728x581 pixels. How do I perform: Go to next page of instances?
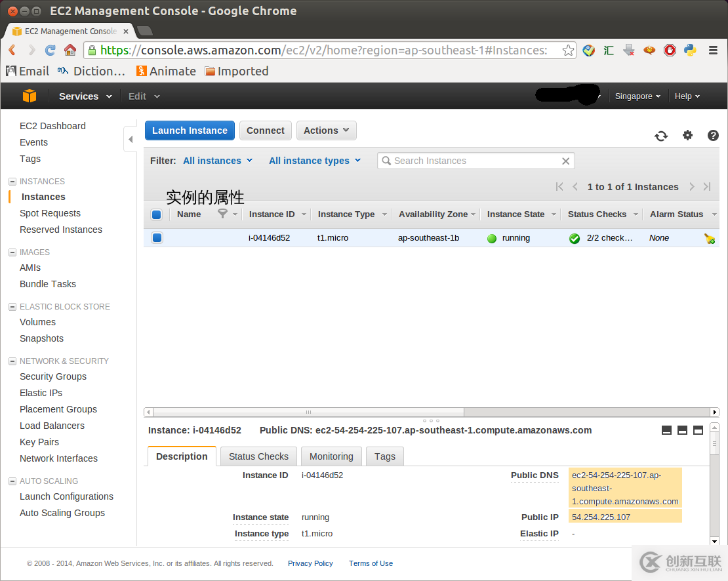coord(692,186)
